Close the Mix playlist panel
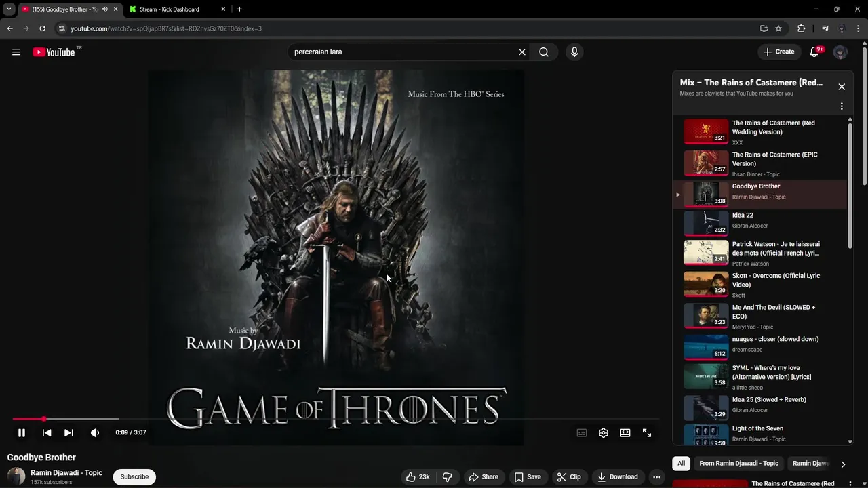This screenshot has width=868, height=488. 842,87
